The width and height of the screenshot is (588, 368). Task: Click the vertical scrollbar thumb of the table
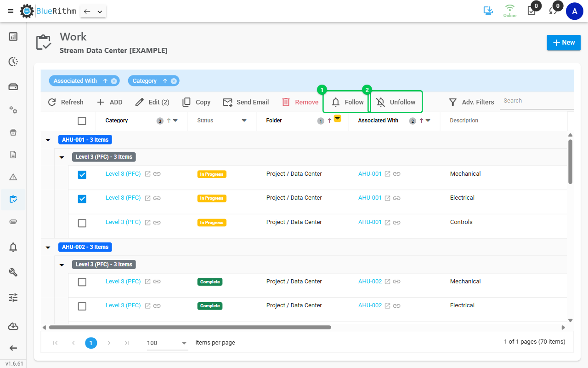[570, 161]
